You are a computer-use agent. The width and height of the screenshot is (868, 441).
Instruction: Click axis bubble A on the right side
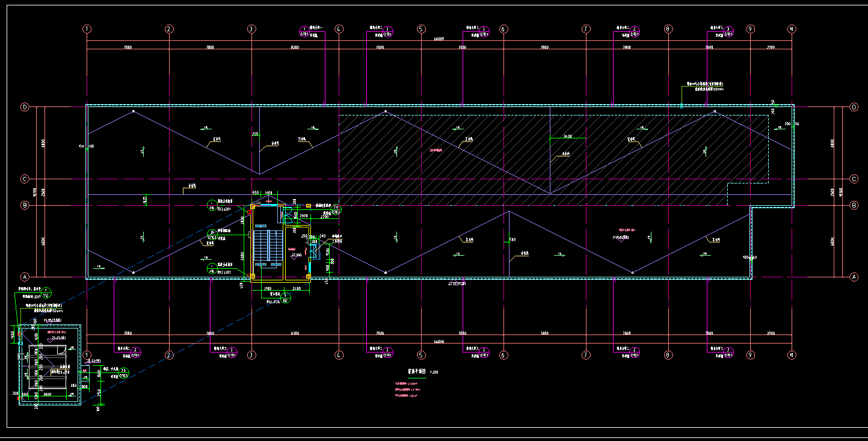pos(854,277)
